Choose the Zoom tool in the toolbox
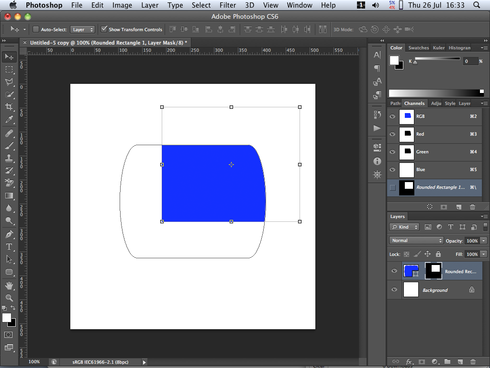The width and height of the screenshot is (490, 368). tap(9, 298)
